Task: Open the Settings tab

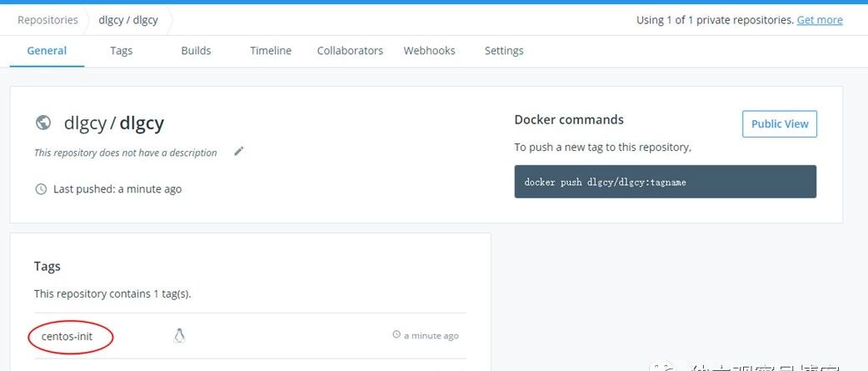Action: (x=504, y=51)
